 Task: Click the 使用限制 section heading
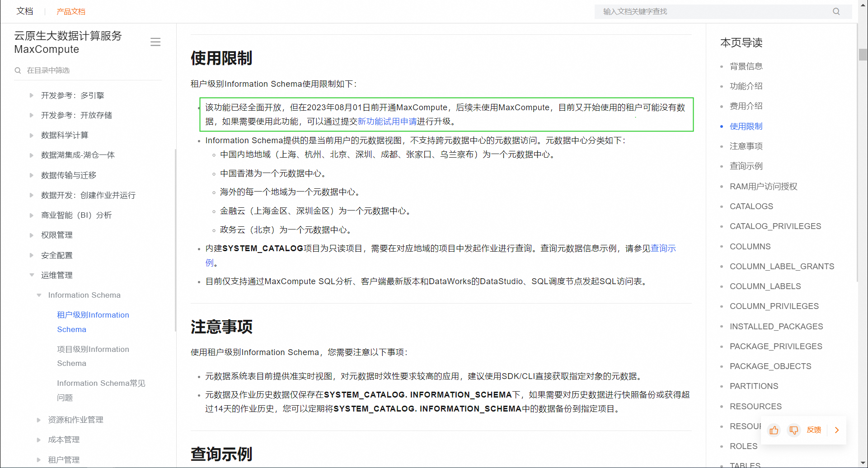221,58
